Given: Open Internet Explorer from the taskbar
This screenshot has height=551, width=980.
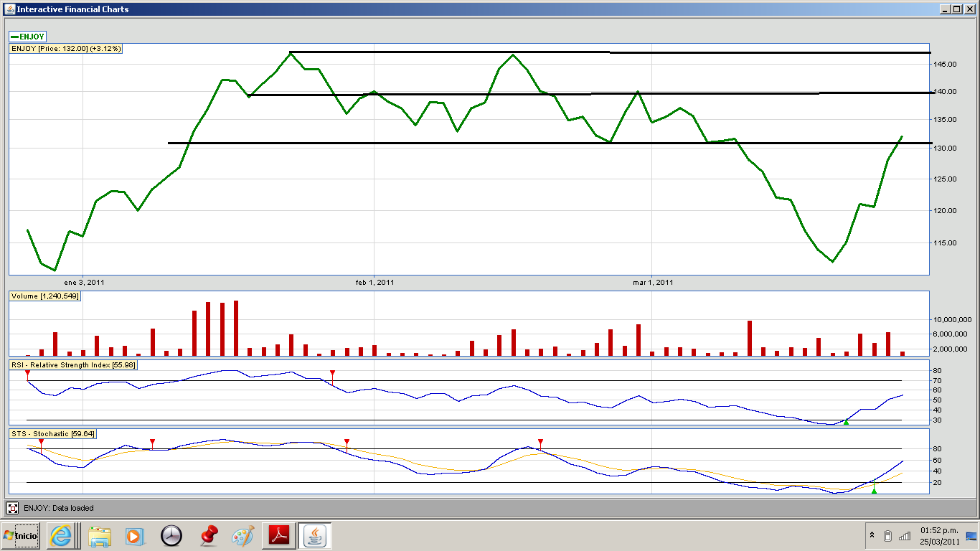Looking at the screenshot, I should [x=61, y=535].
